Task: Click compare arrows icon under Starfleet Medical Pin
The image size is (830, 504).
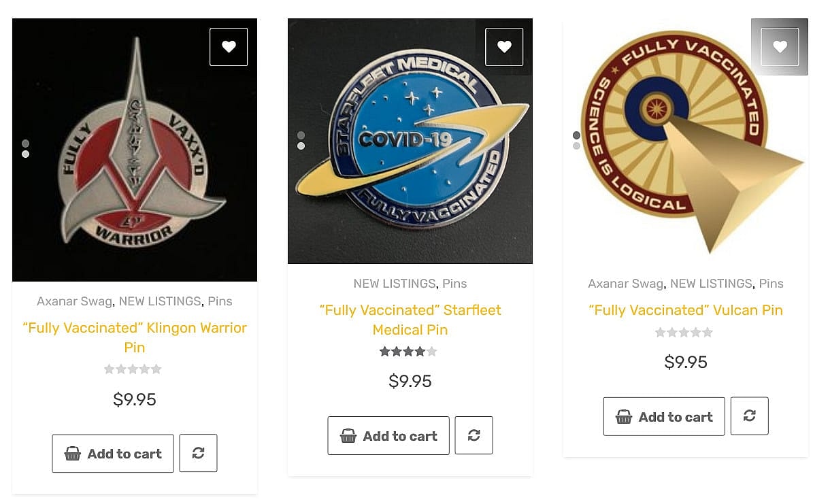Action: click(x=474, y=435)
